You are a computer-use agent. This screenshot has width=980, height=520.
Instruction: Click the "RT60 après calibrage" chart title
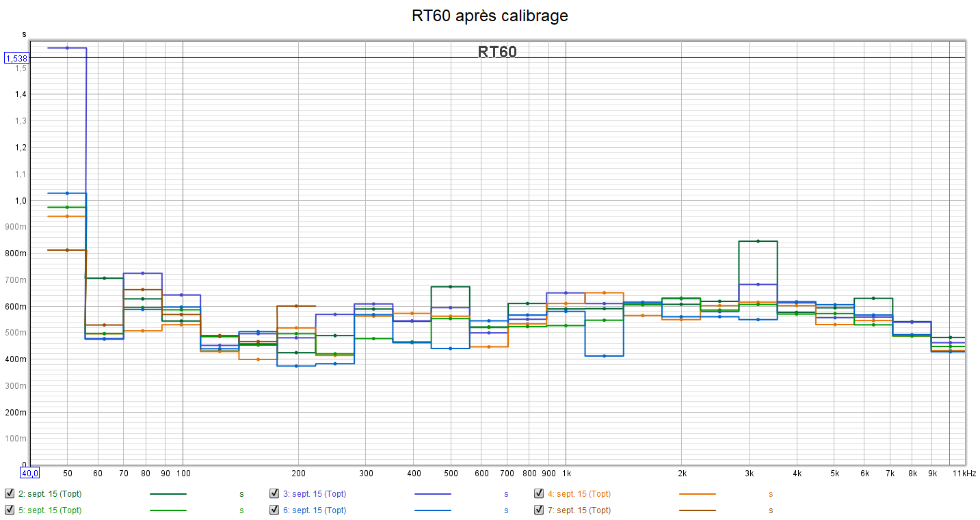(490, 16)
